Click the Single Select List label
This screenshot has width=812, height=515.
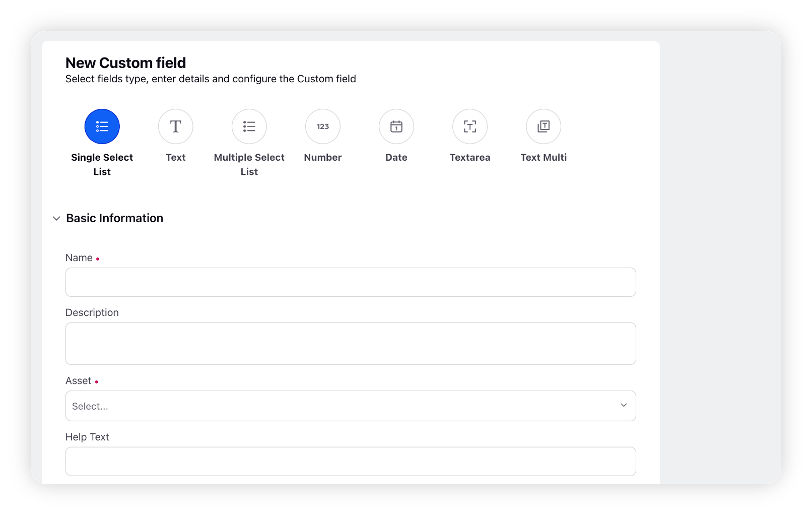102,164
